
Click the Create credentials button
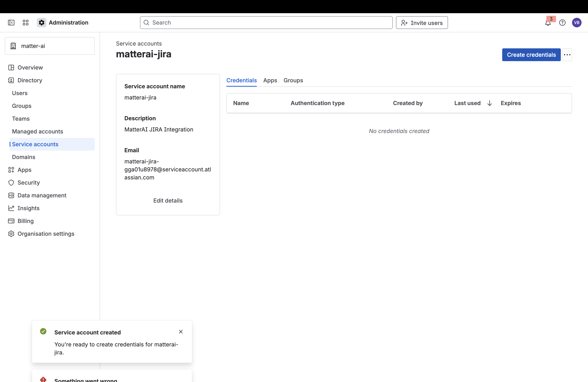point(531,55)
